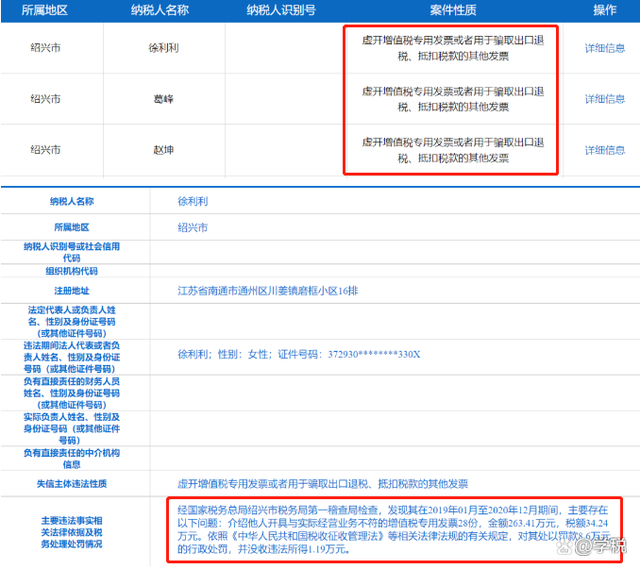640x569 pixels.
Task: Select 徐利利 name in the top list
Action: tap(160, 47)
